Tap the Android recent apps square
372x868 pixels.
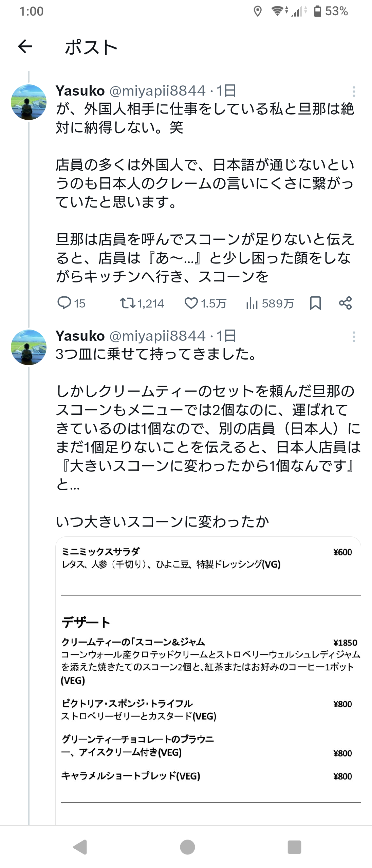click(x=294, y=847)
